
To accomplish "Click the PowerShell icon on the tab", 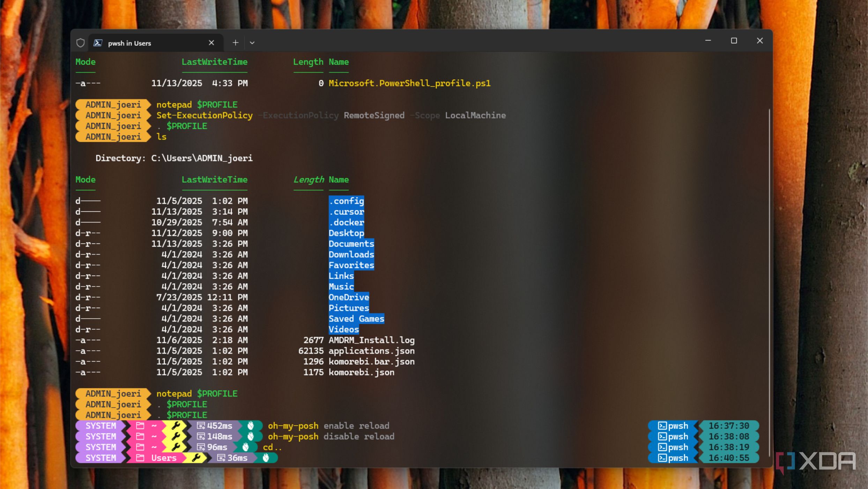I will pyautogui.click(x=98, y=43).
